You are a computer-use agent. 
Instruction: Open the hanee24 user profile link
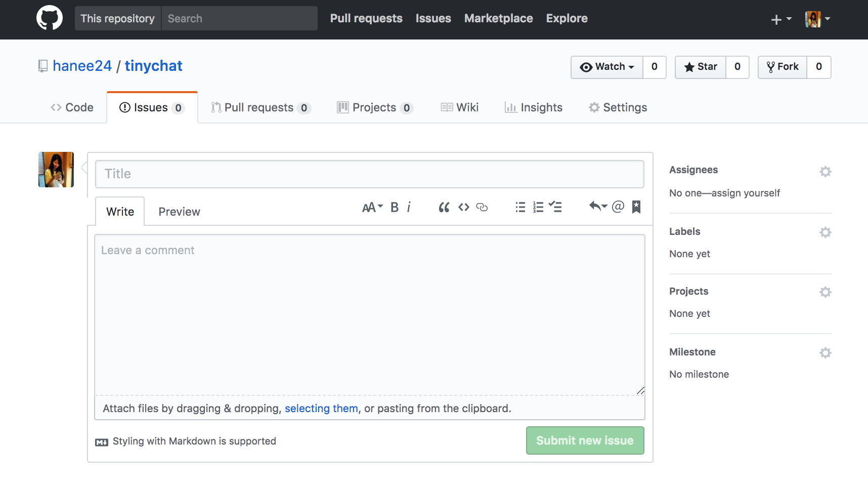point(82,66)
